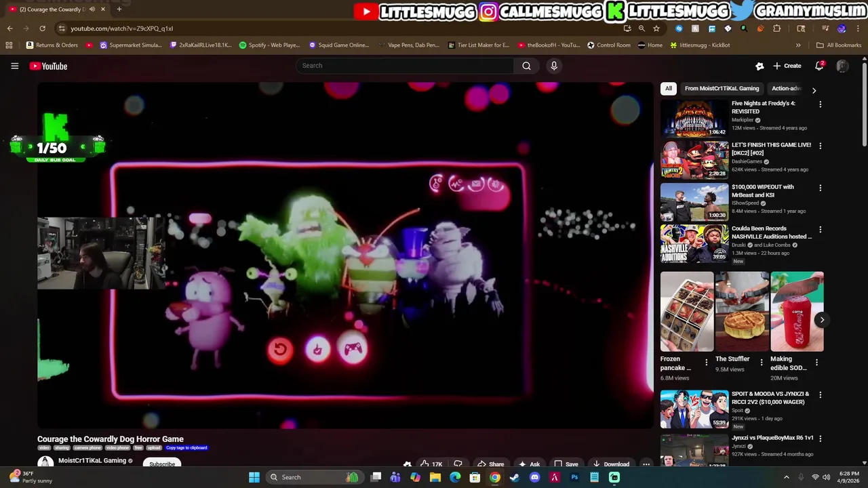Open Microsoft Edge from taskbar
The image size is (868, 488).
pyautogui.click(x=455, y=477)
